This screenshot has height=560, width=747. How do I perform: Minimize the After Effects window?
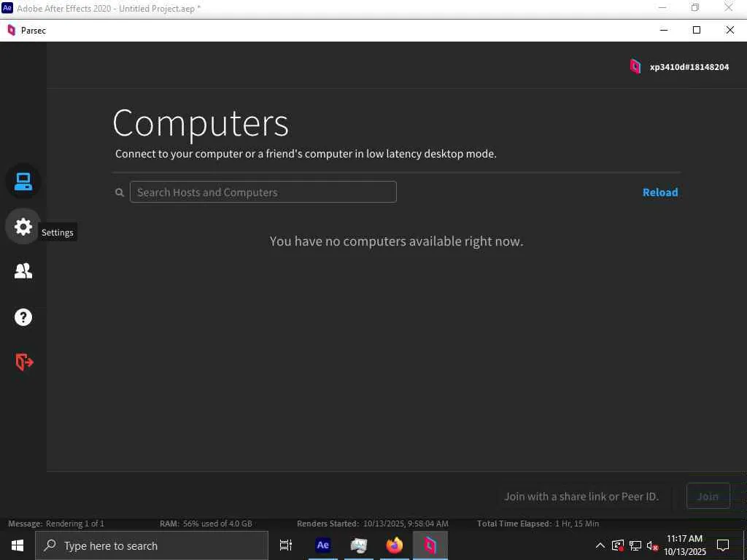click(x=662, y=7)
